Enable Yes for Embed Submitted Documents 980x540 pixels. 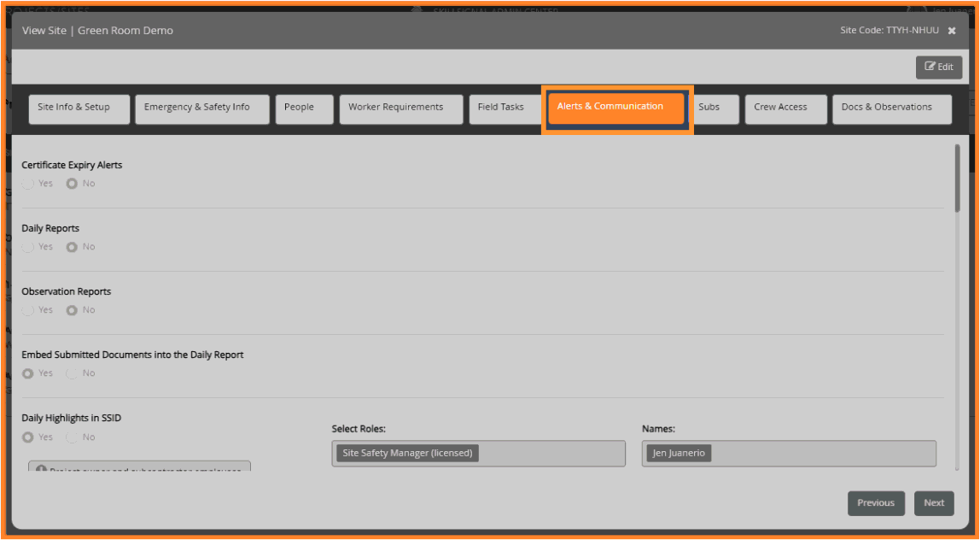tap(27, 373)
